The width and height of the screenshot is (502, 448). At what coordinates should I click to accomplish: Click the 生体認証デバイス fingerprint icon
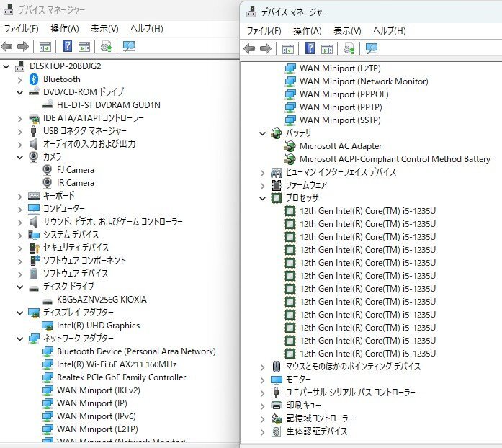[277, 431]
